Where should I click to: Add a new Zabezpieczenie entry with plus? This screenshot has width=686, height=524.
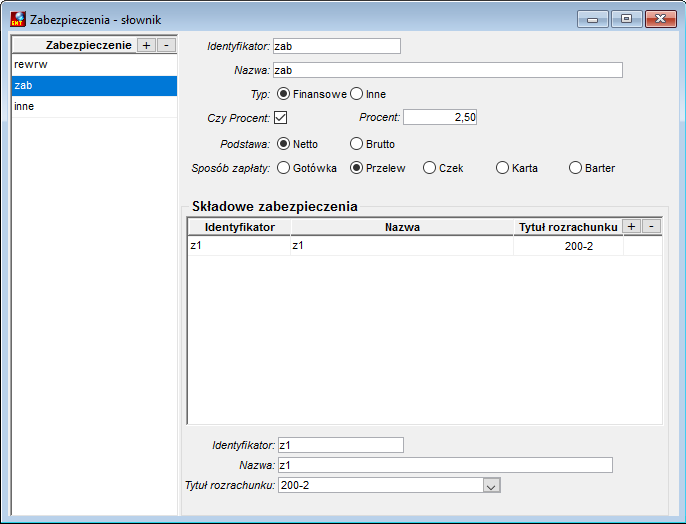(x=147, y=45)
